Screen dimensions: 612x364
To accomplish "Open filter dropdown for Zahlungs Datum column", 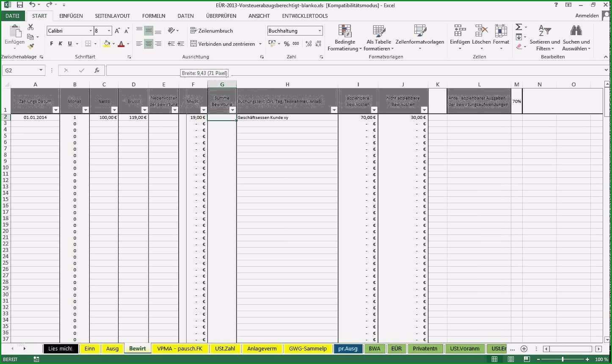I will (55, 110).
